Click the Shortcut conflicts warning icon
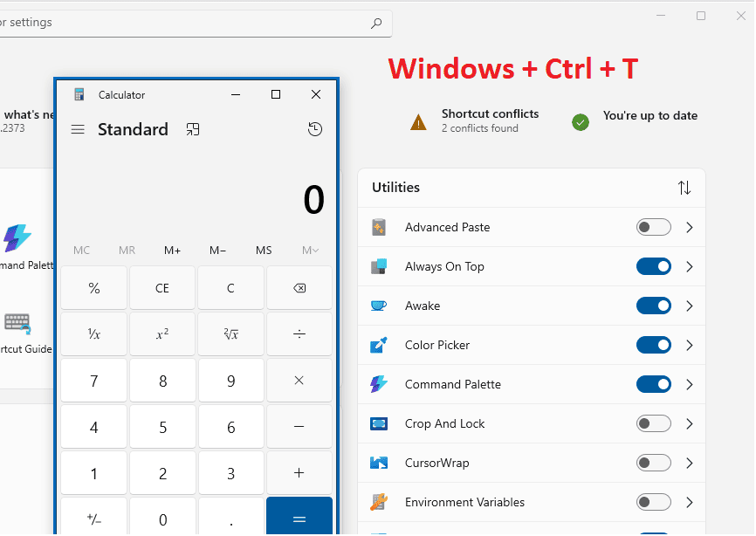 (x=418, y=122)
